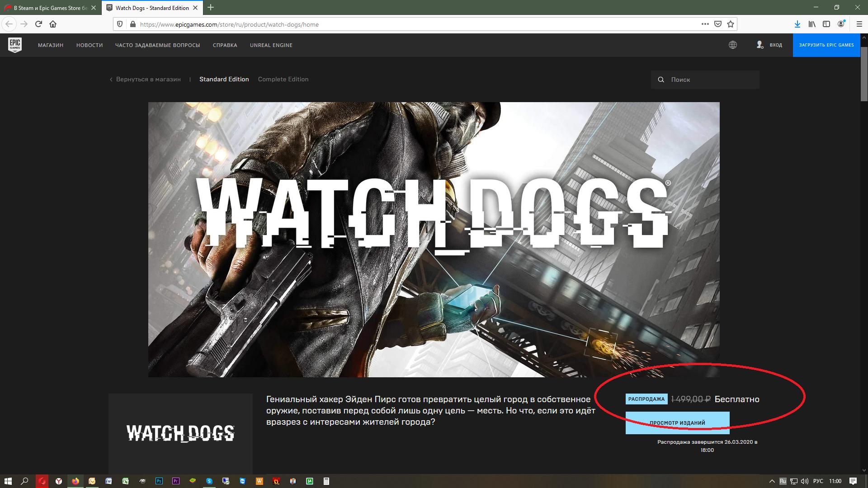Open Photoshop from the taskbar
Viewport: 868px width, 488px height.
point(159,481)
